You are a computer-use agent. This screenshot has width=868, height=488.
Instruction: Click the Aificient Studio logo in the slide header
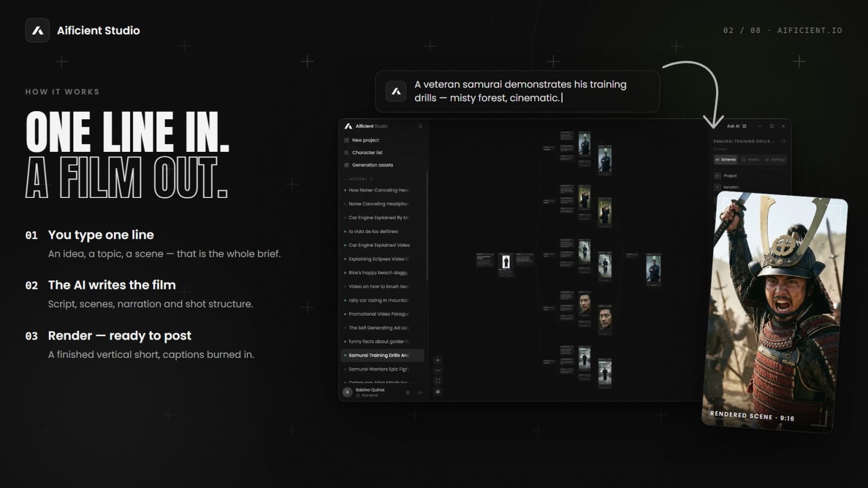[37, 30]
